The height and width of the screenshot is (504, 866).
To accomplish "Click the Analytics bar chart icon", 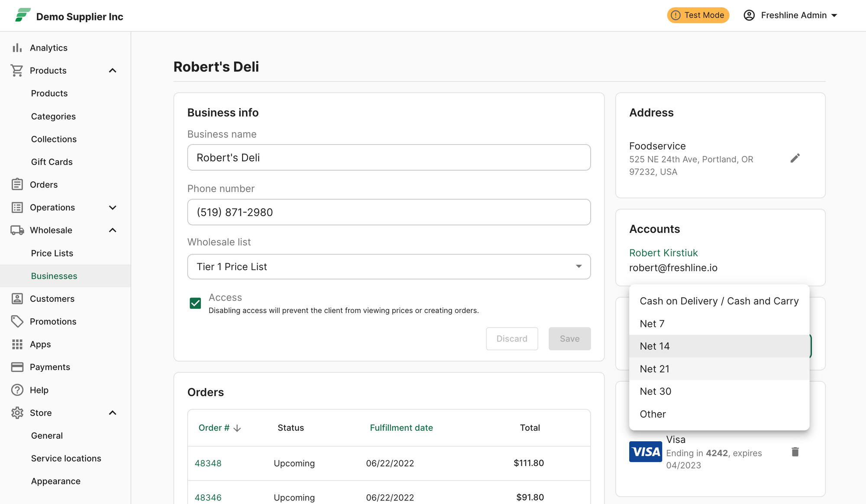I will [x=17, y=48].
